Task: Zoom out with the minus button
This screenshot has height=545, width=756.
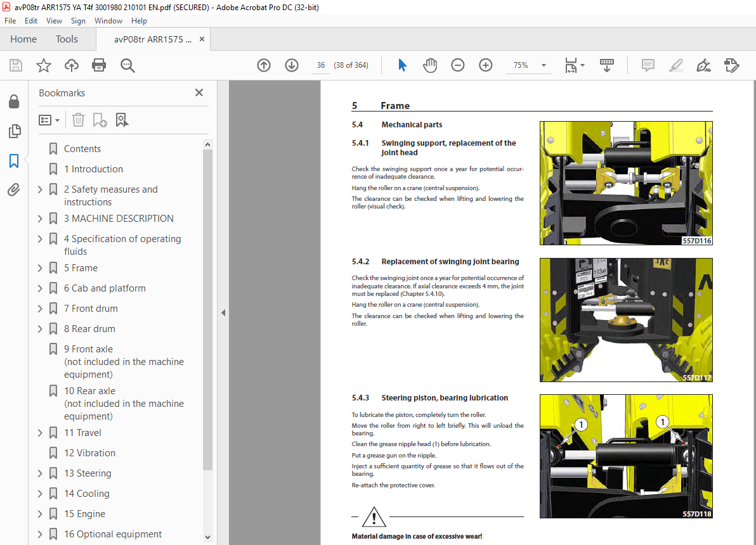Action: coord(457,65)
